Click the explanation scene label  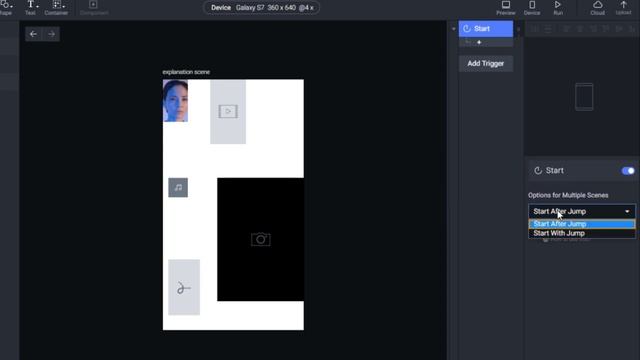186,72
